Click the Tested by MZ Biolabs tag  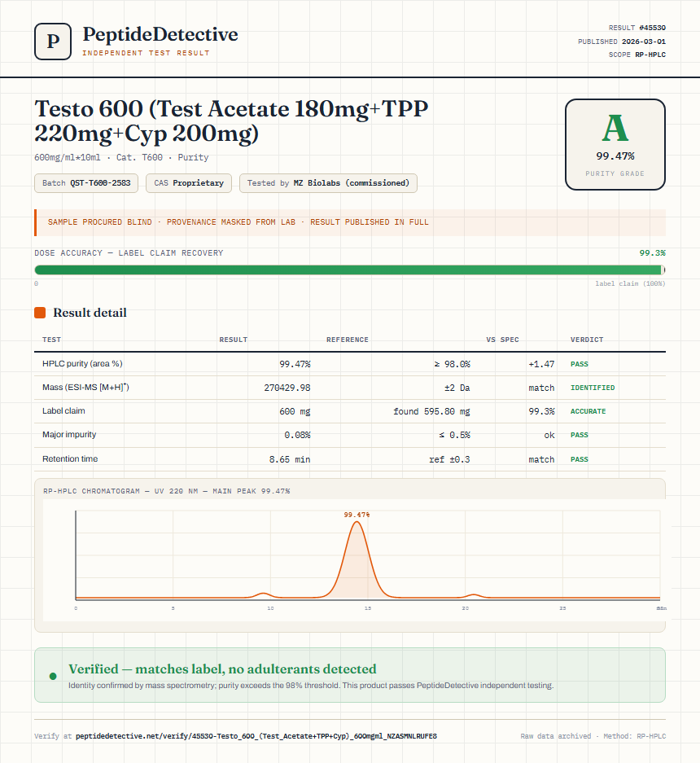328,183
